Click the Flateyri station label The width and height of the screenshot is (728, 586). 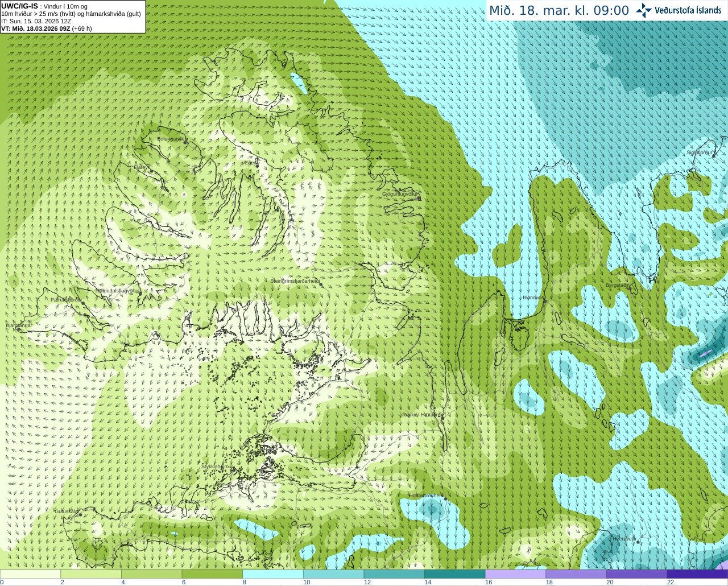coord(142,167)
